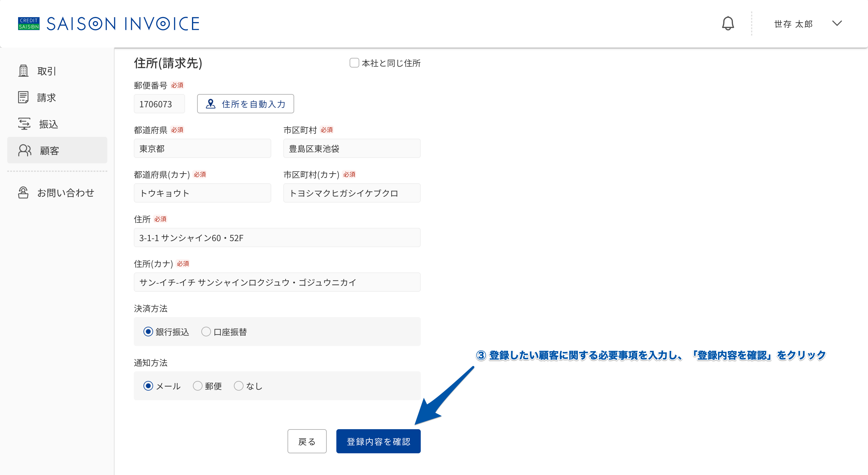Click the お問い合わせ support icon

[x=23, y=193]
